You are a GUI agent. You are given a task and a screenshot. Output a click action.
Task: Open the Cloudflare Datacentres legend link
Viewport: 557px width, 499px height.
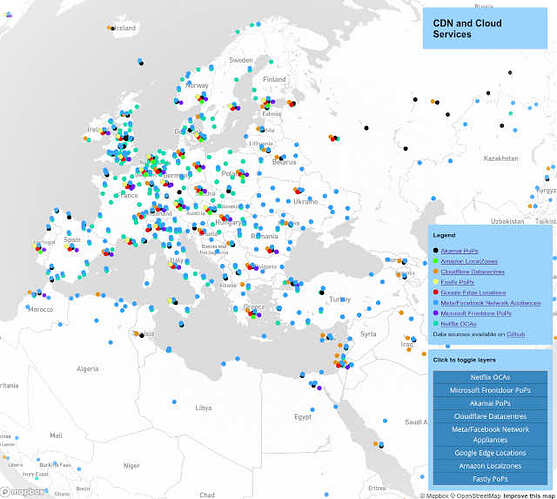[x=472, y=272]
